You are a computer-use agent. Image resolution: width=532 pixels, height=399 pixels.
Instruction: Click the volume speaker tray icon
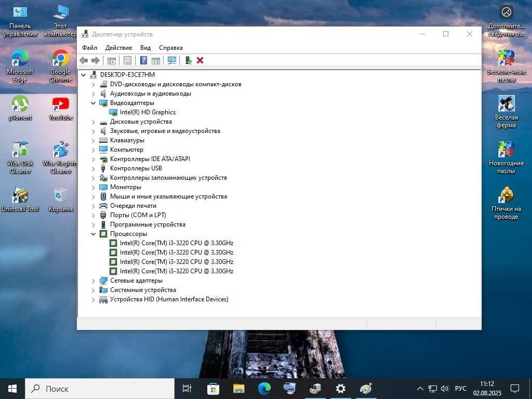(445, 389)
